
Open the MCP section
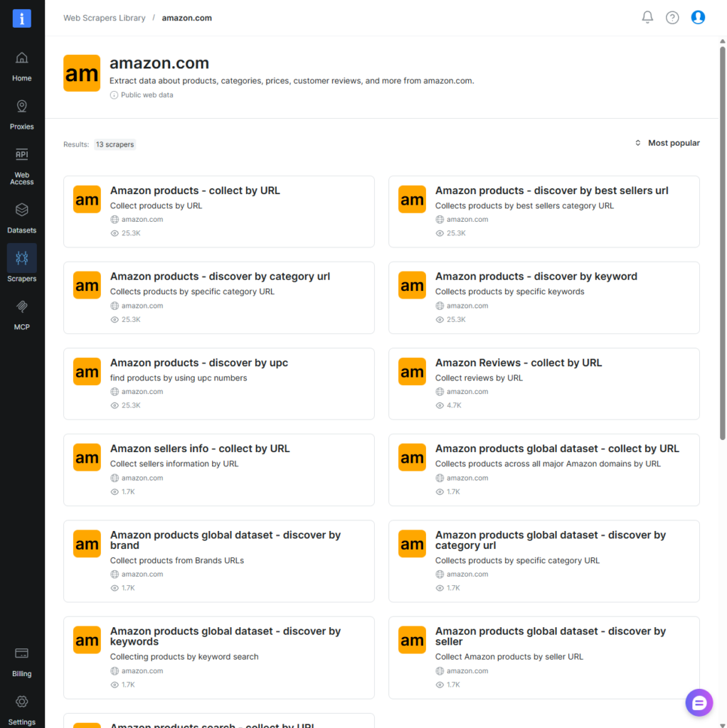(x=22, y=315)
